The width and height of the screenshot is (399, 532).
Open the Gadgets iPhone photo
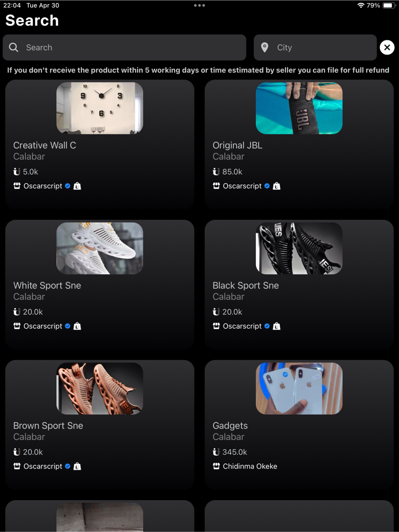299,388
